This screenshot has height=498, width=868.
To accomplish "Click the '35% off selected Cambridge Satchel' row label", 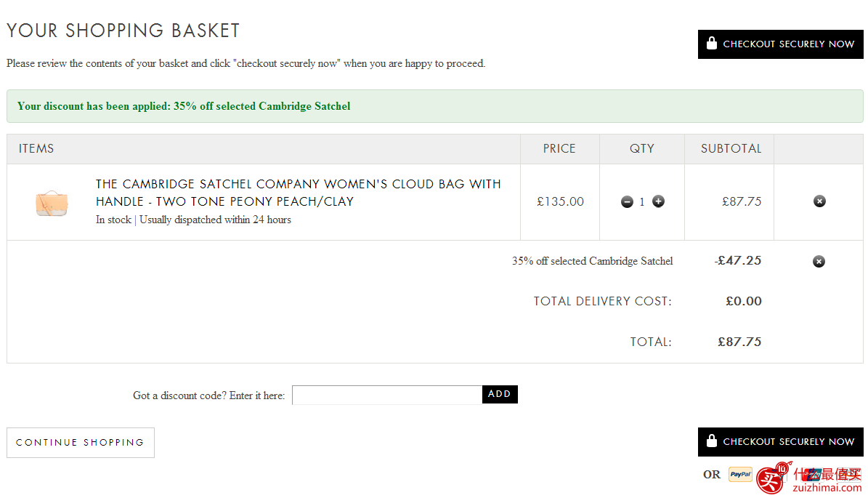I will click(x=592, y=261).
